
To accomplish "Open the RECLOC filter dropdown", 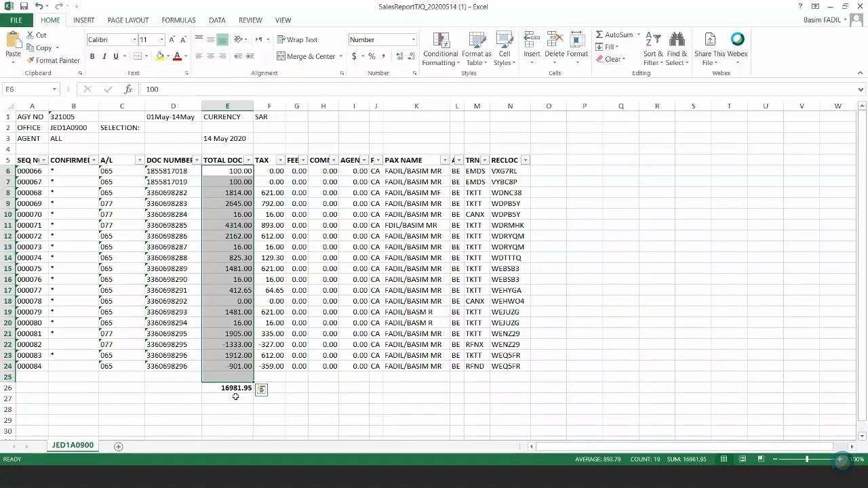I will (525, 160).
